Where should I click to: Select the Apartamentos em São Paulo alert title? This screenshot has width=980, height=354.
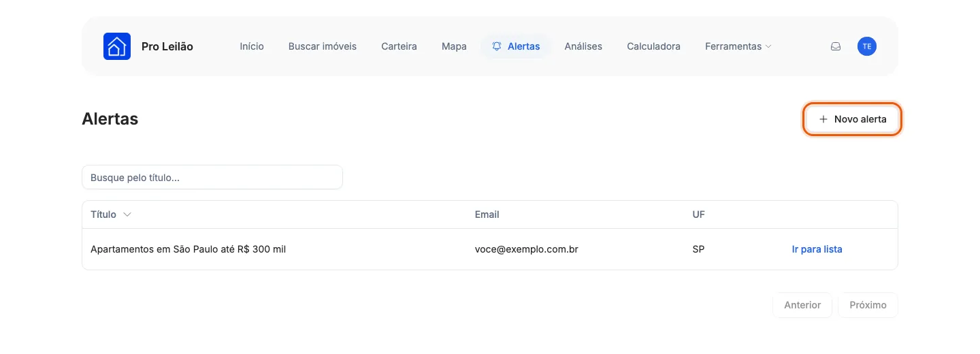(188, 249)
